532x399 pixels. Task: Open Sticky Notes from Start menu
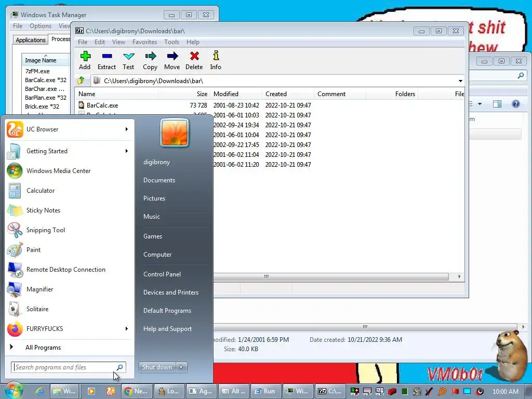[68, 210]
